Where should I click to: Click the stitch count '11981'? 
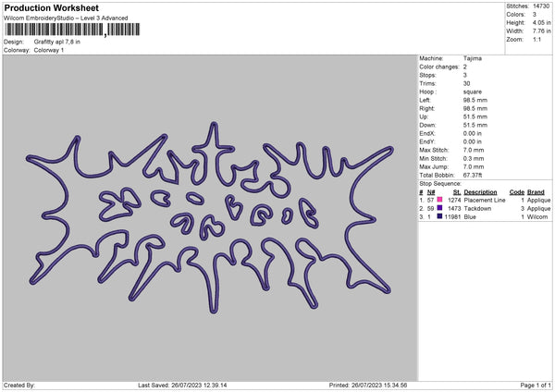(x=452, y=217)
